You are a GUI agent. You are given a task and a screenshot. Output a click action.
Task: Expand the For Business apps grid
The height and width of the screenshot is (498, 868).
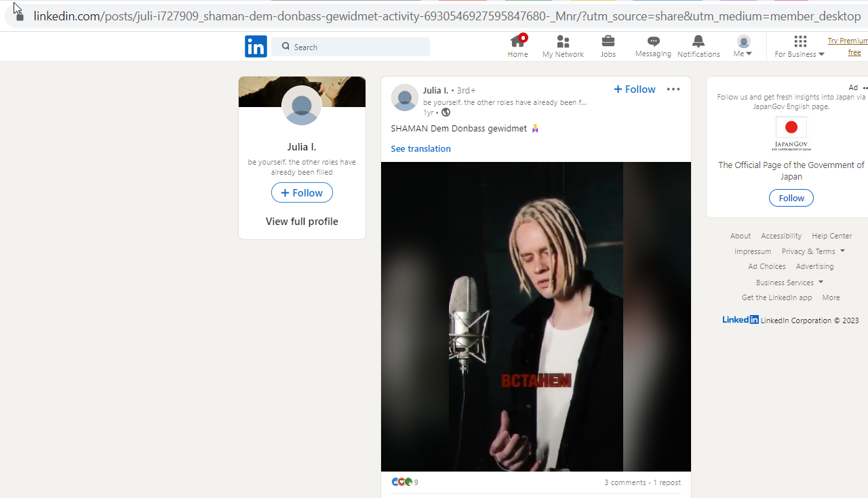click(800, 46)
